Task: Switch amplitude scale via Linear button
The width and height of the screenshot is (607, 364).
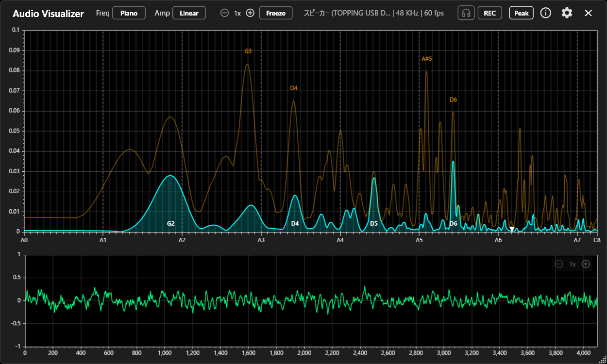Action: 189,13
